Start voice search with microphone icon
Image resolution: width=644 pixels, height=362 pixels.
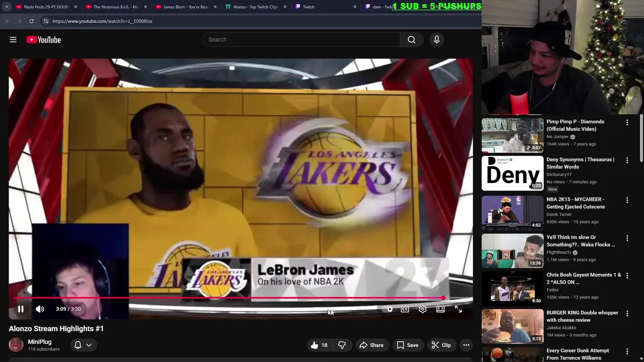[437, 40]
